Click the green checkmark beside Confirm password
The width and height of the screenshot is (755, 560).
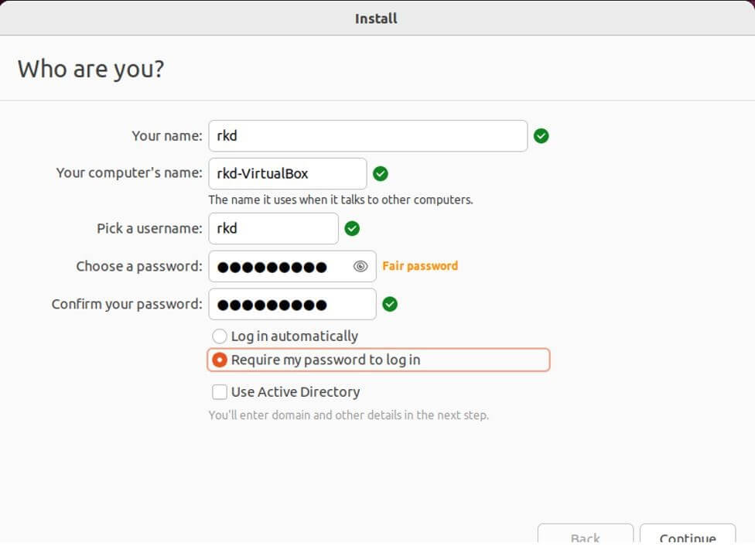pyautogui.click(x=390, y=304)
